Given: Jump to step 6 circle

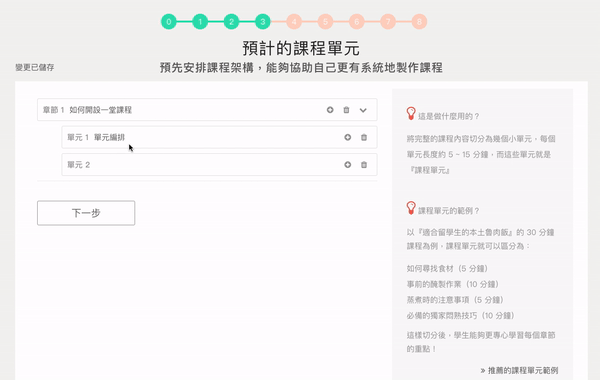Looking at the screenshot, I should [357, 21].
